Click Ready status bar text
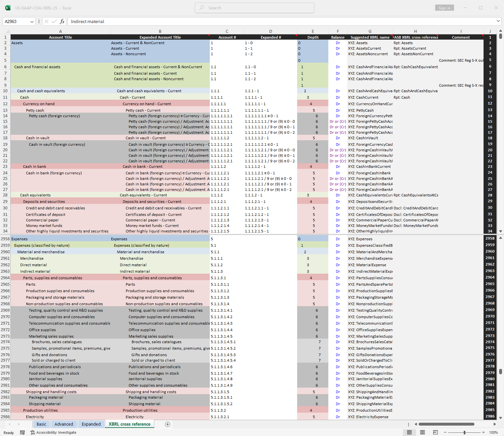This screenshot has width=504, height=436. click(x=9, y=432)
